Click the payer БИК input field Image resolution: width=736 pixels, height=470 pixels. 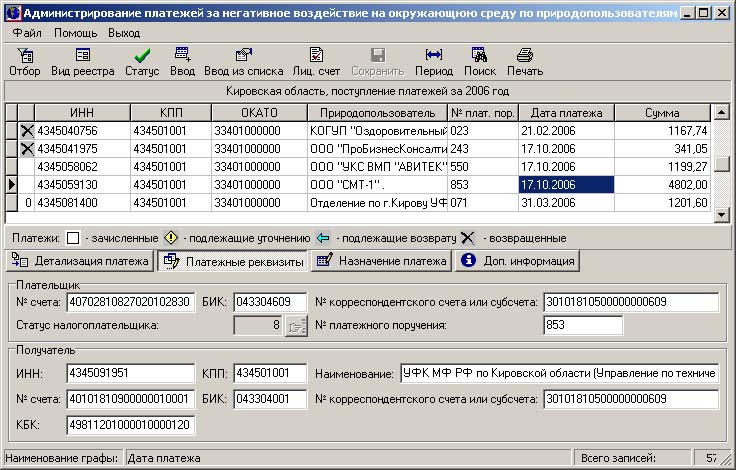268,302
